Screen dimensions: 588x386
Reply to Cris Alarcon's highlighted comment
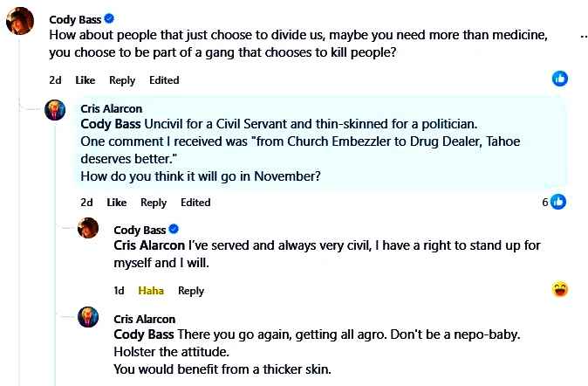(x=154, y=203)
